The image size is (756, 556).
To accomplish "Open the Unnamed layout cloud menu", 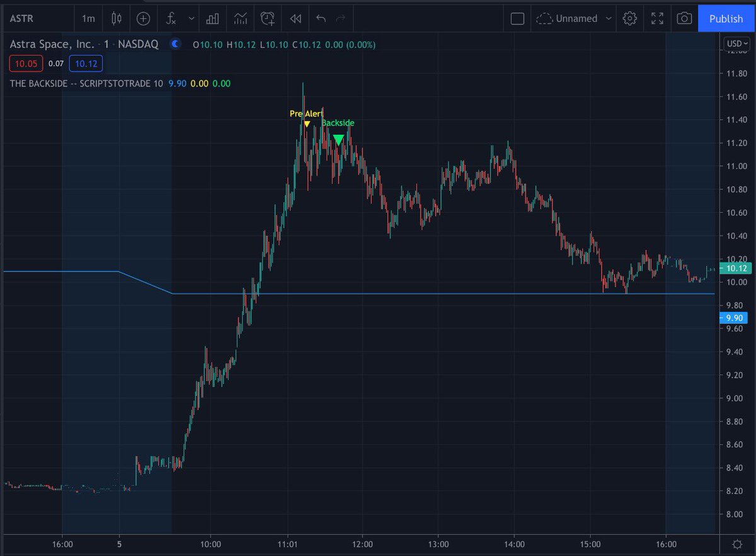I will 566,18.
